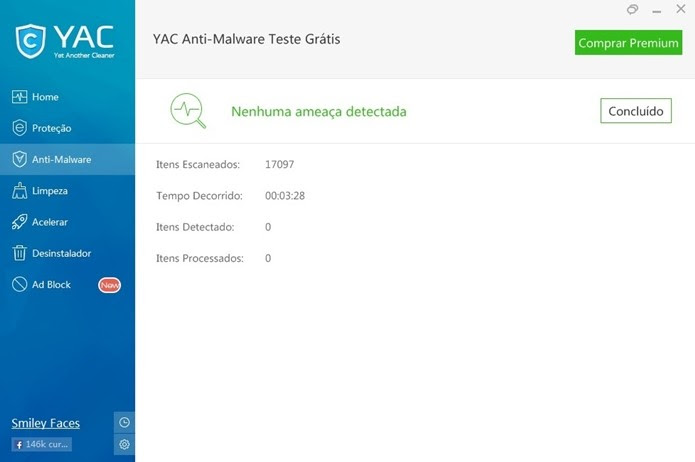Click the Acelerar rocket icon
This screenshot has width=695, height=462.
20,222
